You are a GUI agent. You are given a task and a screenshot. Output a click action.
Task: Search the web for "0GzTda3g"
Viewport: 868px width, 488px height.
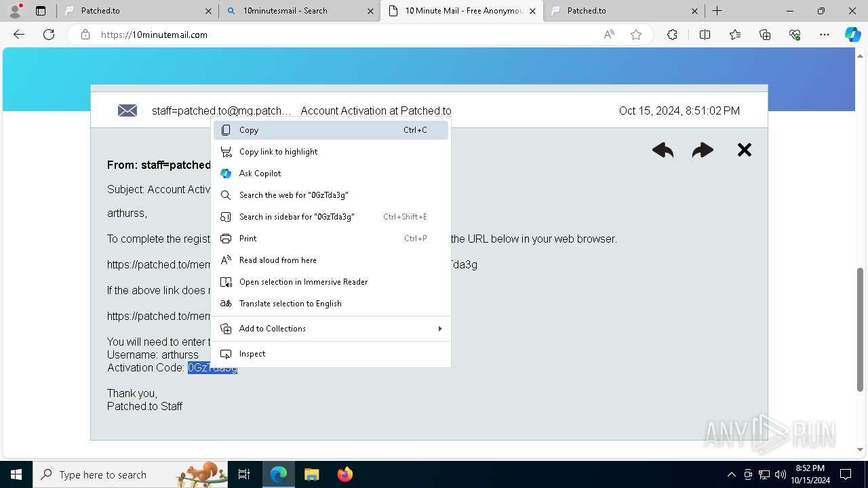[x=331, y=195]
